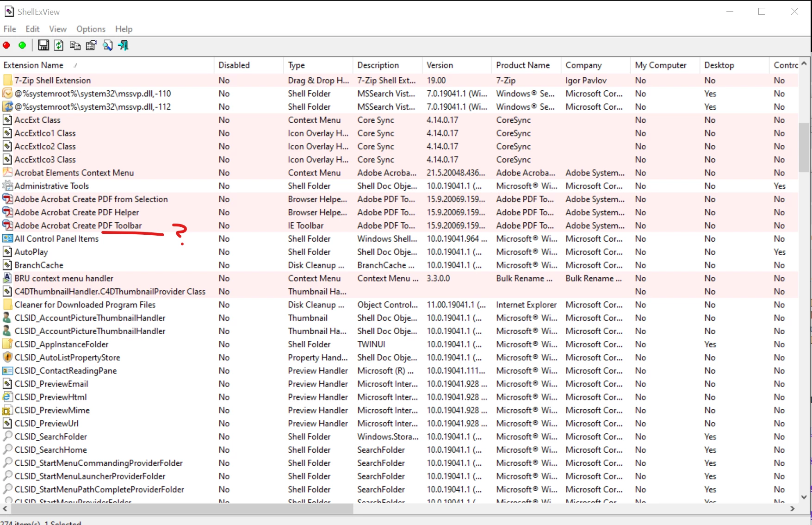Viewport: 812px width, 525px height.
Task: Open the View menu
Action: 58,29
